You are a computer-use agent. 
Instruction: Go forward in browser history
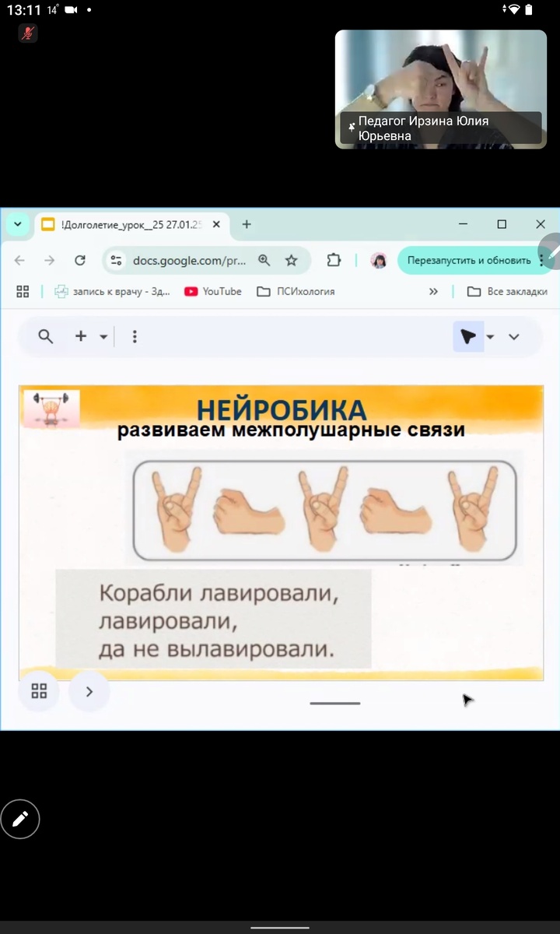pyautogui.click(x=50, y=261)
